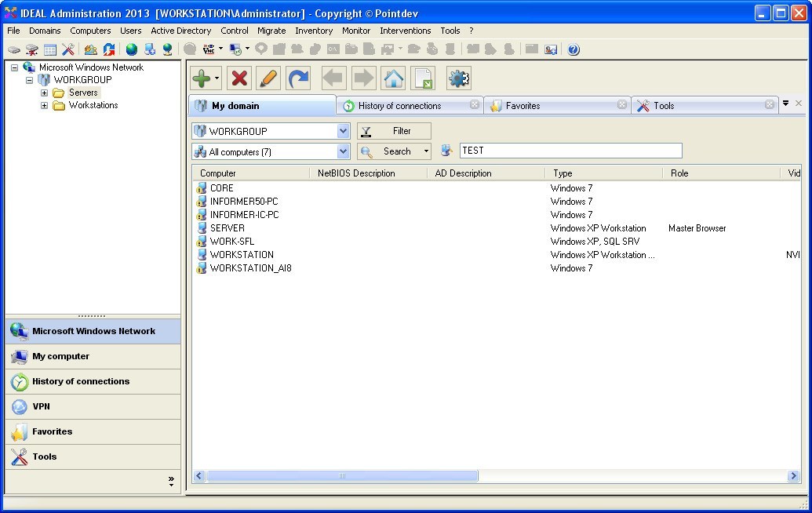Collapse the WORKGROUP tree node
The width and height of the screenshot is (812, 513).
click(30, 80)
